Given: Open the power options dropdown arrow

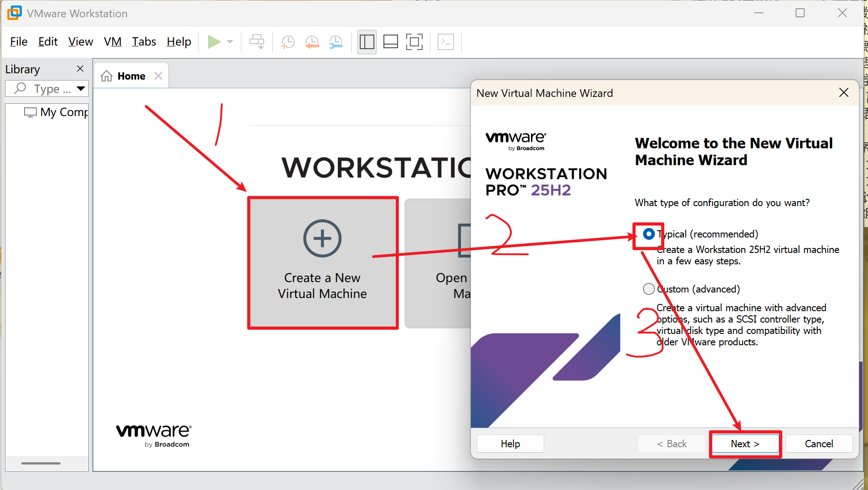Looking at the screenshot, I should [x=230, y=42].
